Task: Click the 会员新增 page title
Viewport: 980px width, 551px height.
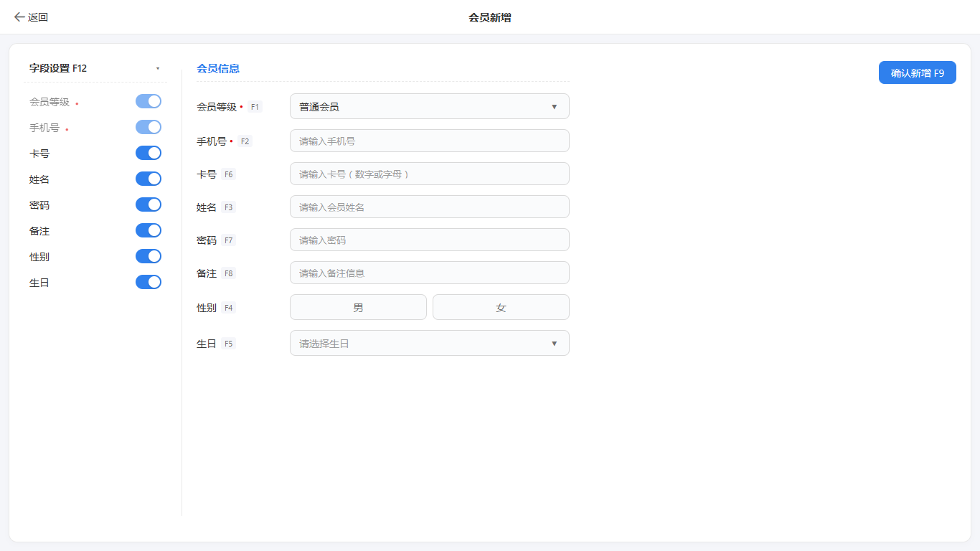Action: 490,17
